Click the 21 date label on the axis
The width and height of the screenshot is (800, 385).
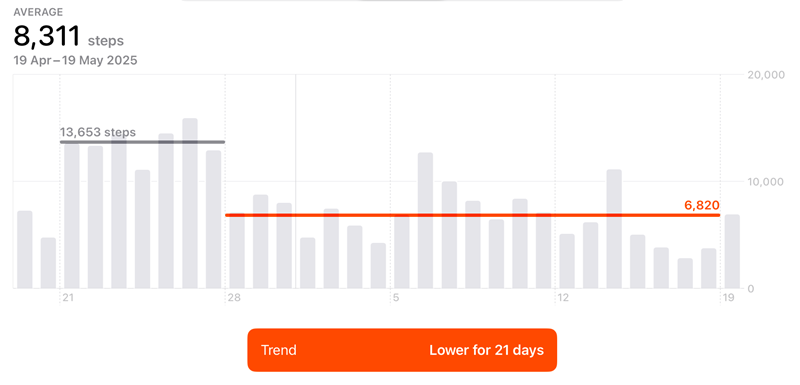69,298
